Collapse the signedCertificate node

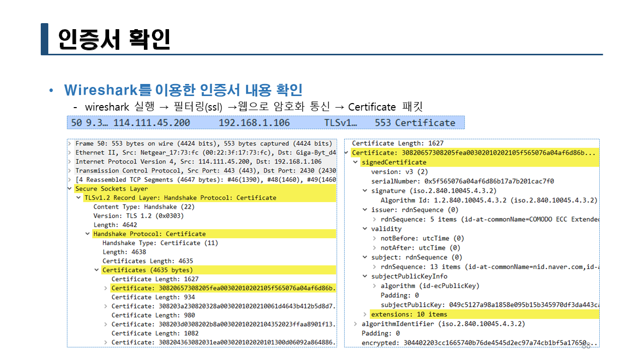(x=356, y=162)
